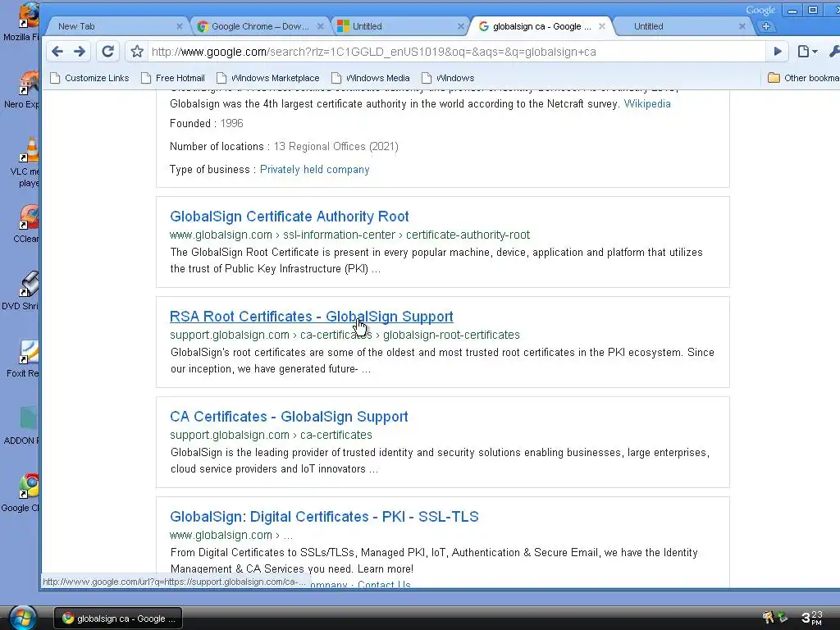Click the first system tray icon
This screenshot has height=630, width=840.
768,617
